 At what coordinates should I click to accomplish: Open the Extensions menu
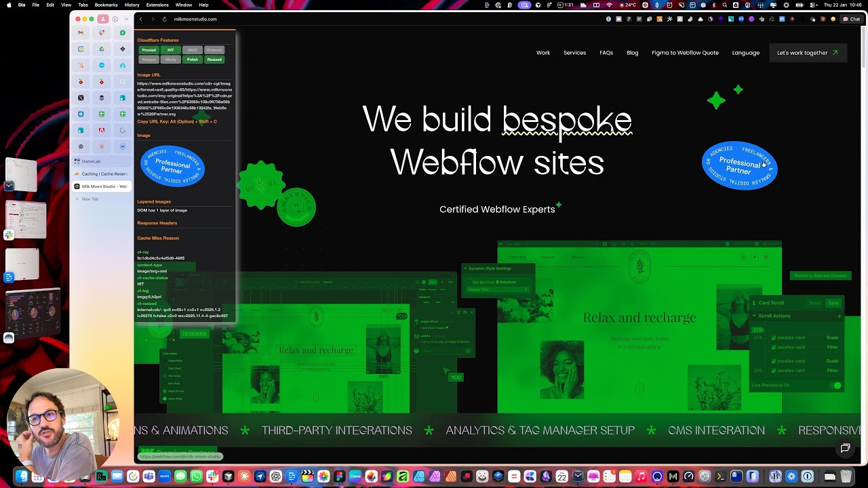[157, 5]
